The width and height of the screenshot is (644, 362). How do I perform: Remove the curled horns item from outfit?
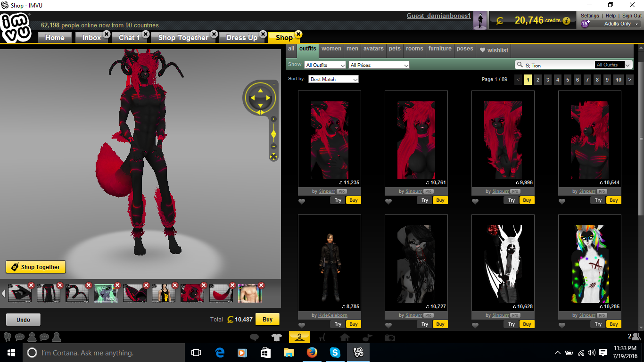89,285
